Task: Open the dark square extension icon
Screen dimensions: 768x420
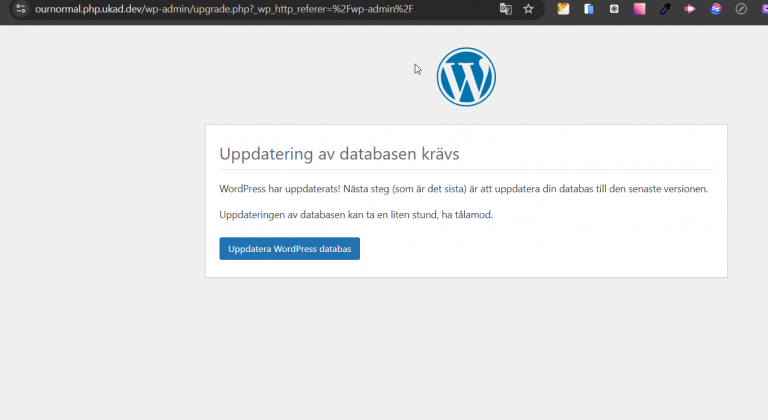Action: (x=614, y=9)
